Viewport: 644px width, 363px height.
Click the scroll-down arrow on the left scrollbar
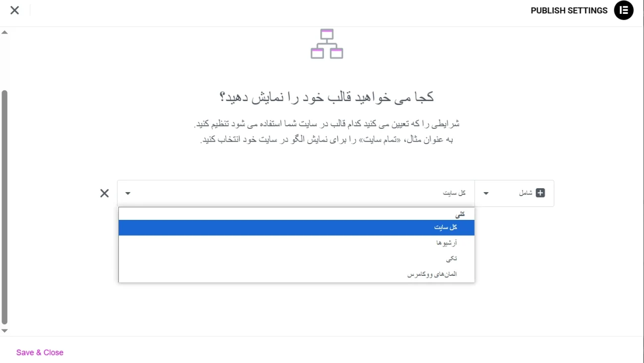[4, 330]
